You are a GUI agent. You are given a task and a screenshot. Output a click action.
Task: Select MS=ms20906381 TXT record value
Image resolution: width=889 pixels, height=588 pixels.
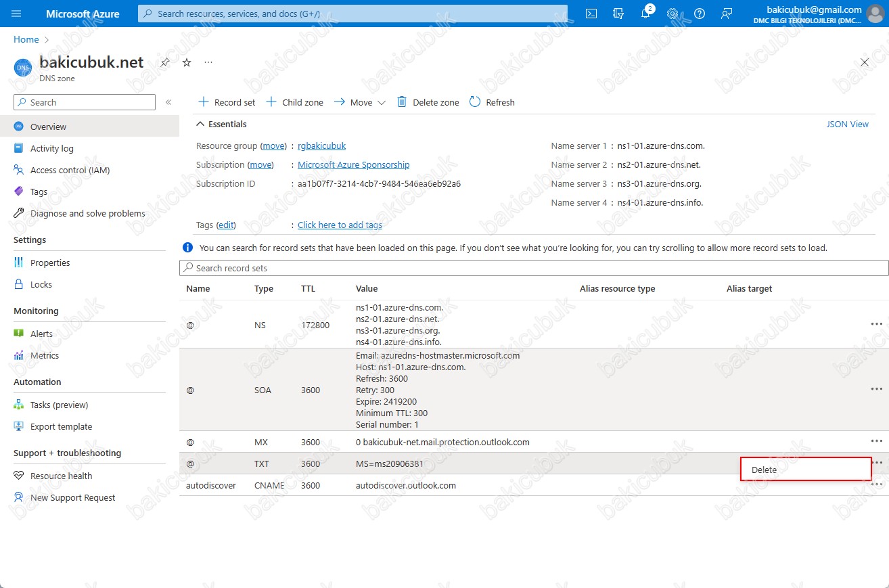[x=390, y=463]
